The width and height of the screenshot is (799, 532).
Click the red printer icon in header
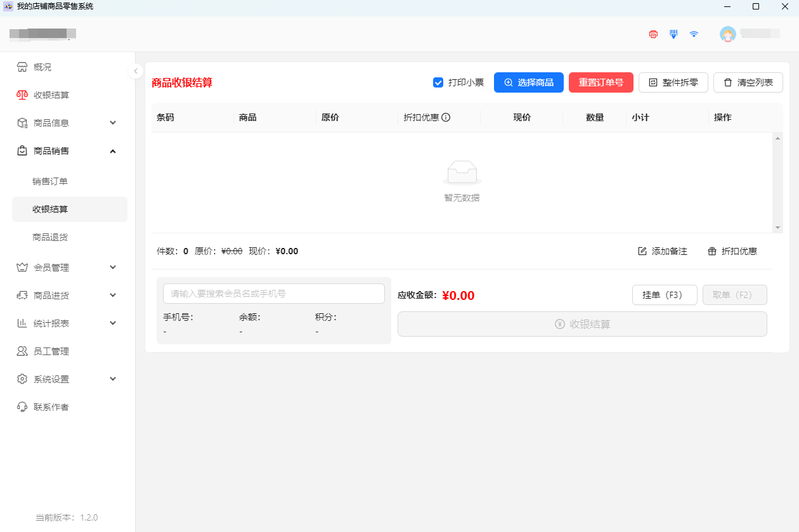point(653,34)
